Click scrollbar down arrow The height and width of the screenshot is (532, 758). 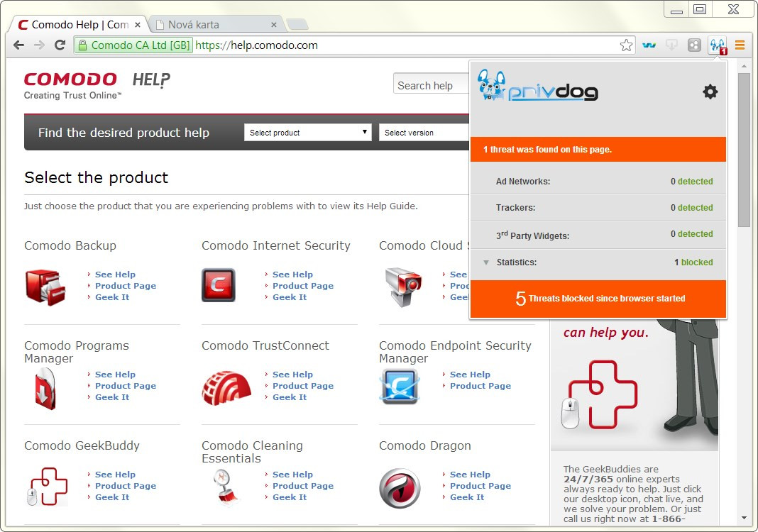point(744,519)
